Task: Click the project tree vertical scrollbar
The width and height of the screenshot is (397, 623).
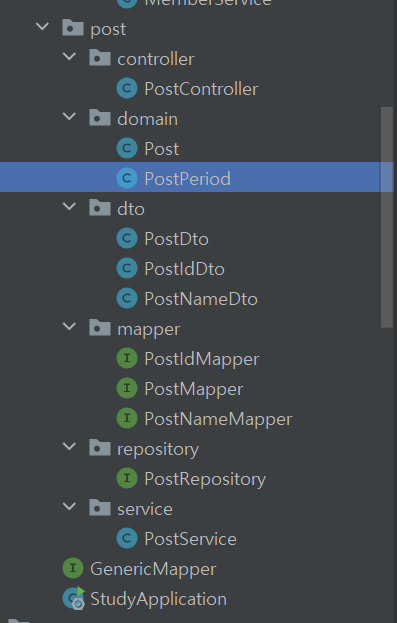Action: click(387, 217)
